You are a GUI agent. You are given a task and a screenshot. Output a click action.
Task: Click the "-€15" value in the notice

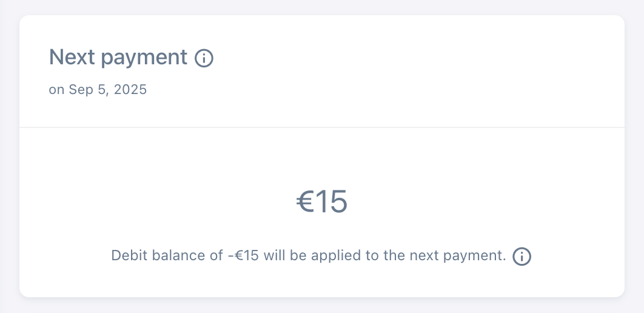pyautogui.click(x=243, y=256)
